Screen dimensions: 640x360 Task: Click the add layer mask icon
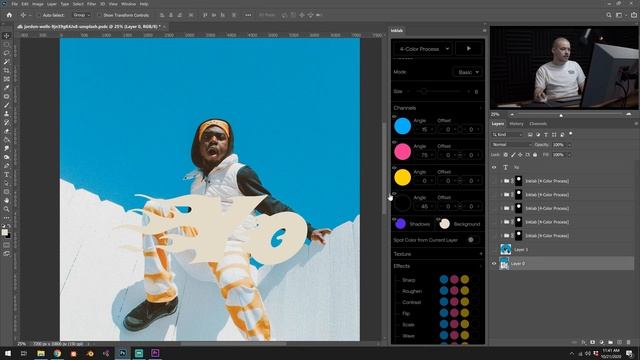click(592, 342)
